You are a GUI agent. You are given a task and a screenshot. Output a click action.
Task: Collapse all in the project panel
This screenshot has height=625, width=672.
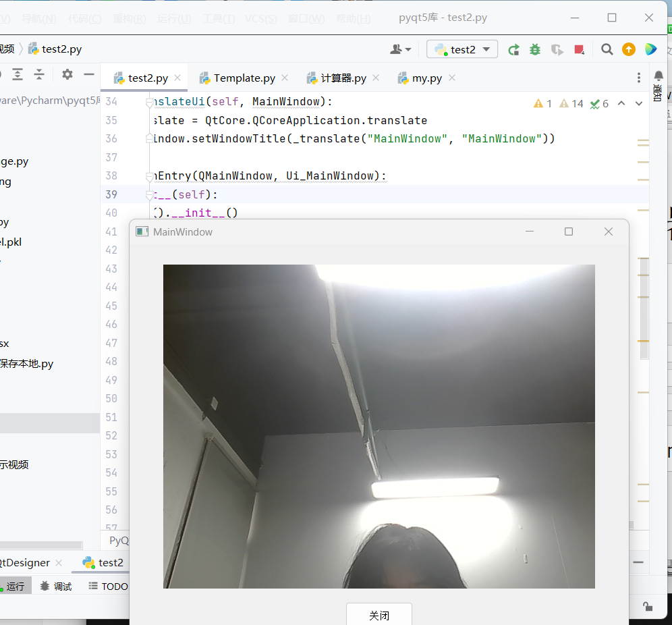[39, 75]
